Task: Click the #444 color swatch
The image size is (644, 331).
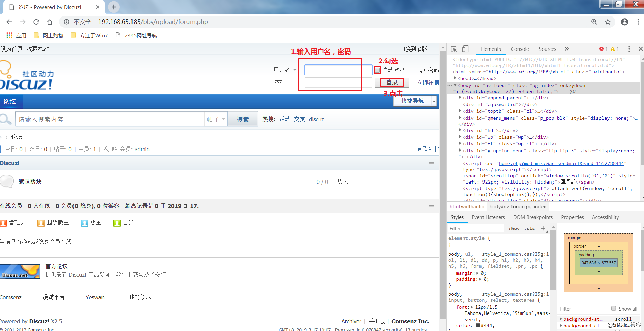Action: [x=478, y=325]
